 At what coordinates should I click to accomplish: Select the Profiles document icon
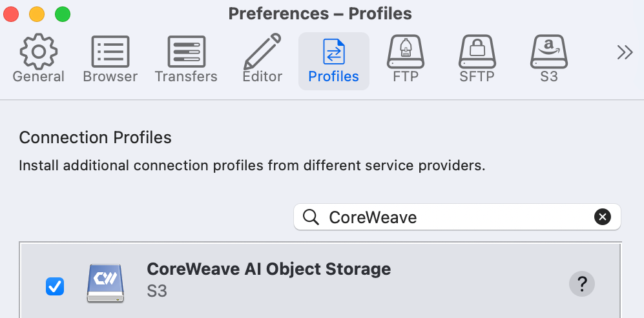334,52
